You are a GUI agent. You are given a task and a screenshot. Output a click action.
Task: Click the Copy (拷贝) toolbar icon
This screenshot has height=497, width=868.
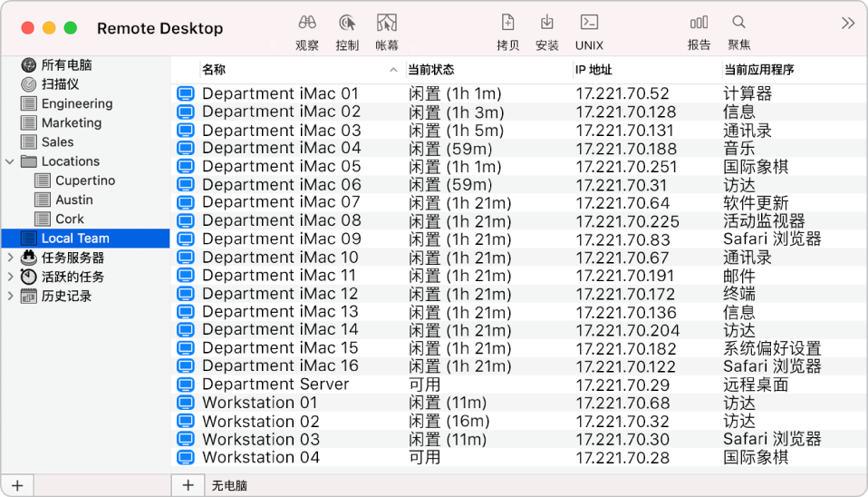pos(507,23)
